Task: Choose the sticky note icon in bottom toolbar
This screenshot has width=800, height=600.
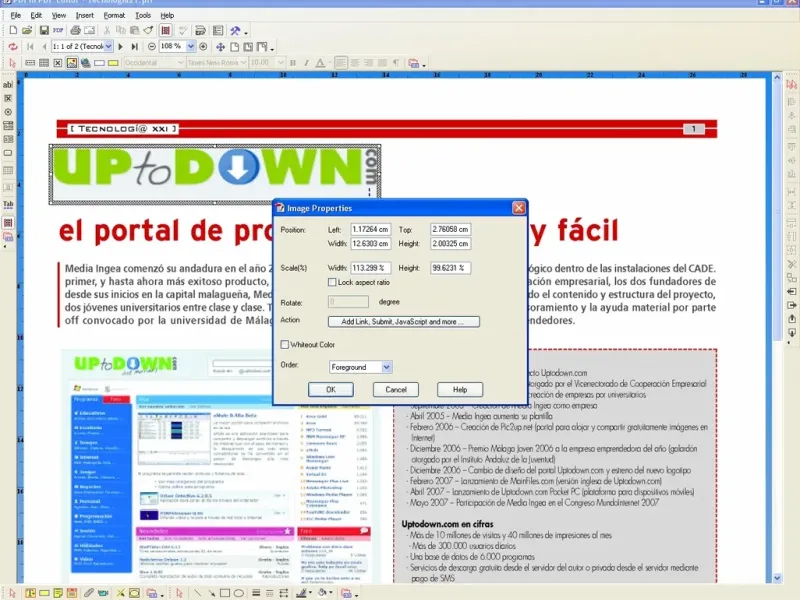Action: [58, 593]
